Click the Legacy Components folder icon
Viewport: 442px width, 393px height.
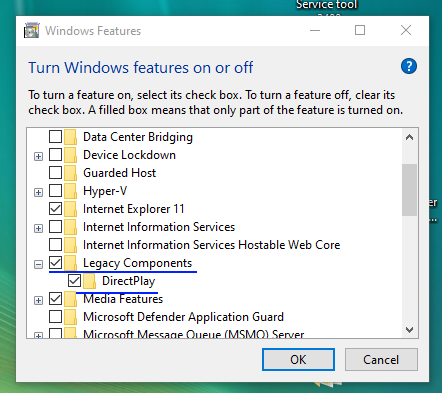tap(70, 263)
